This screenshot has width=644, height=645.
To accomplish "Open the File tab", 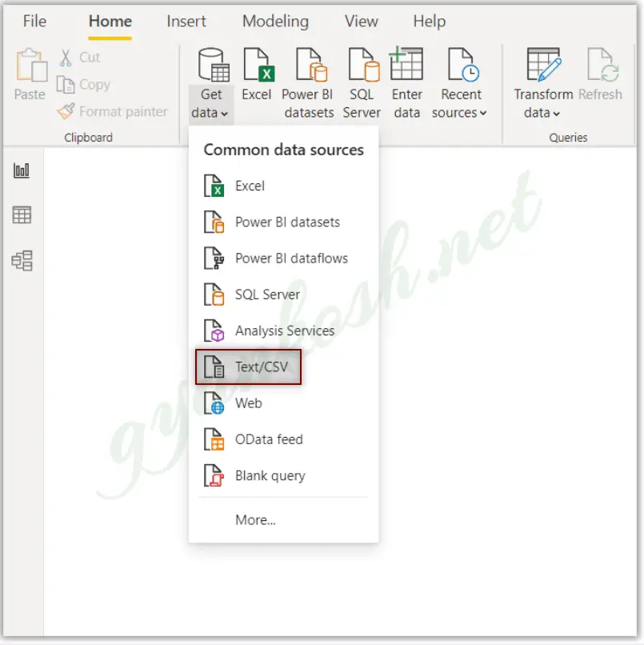I will (x=34, y=22).
